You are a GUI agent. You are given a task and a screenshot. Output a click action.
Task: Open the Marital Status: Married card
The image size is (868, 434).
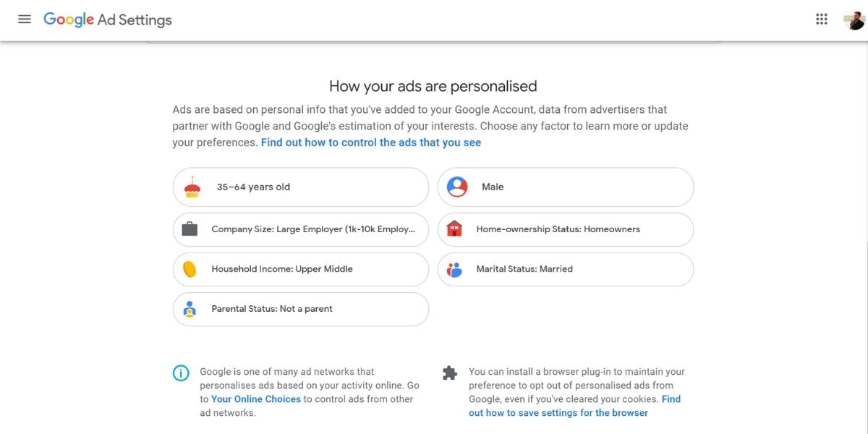tap(566, 268)
